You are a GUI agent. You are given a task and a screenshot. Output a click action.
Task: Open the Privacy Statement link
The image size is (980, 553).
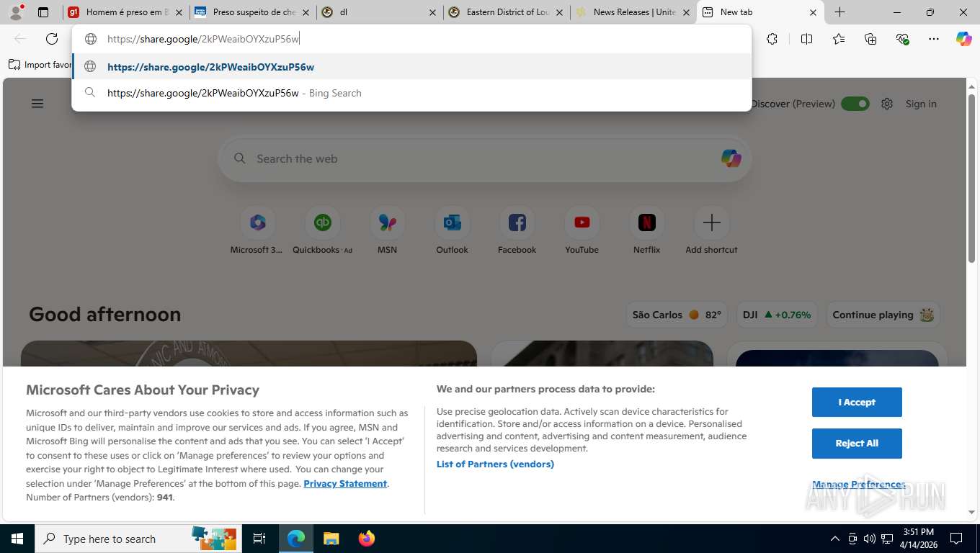pyautogui.click(x=345, y=483)
